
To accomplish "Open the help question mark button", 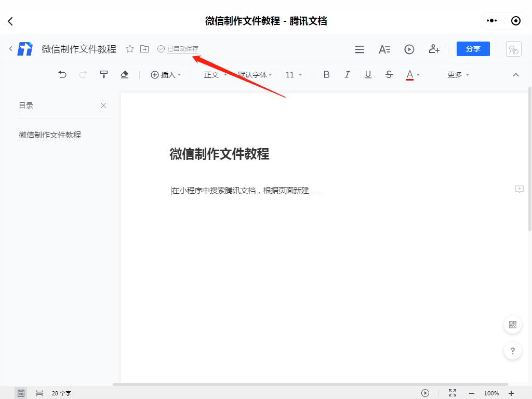I will click(x=513, y=351).
